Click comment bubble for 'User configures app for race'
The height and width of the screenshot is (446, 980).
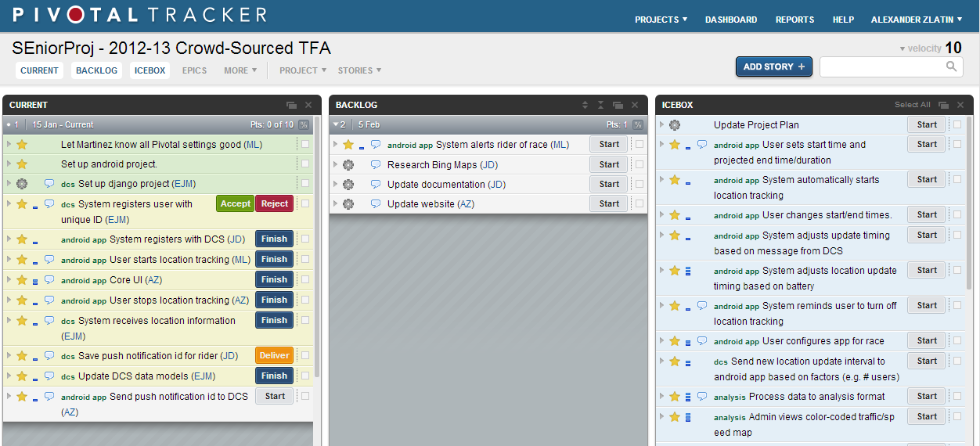[x=702, y=341]
